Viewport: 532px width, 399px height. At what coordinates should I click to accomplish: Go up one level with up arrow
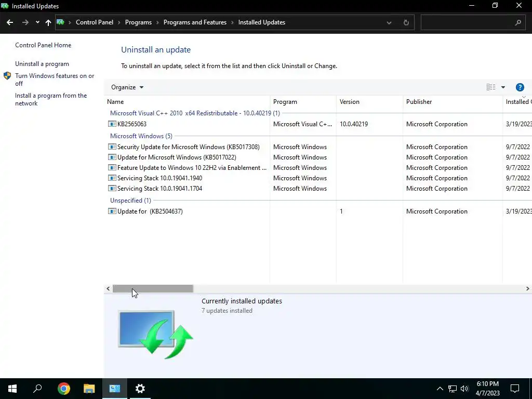pyautogui.click(x=48, y=22)
